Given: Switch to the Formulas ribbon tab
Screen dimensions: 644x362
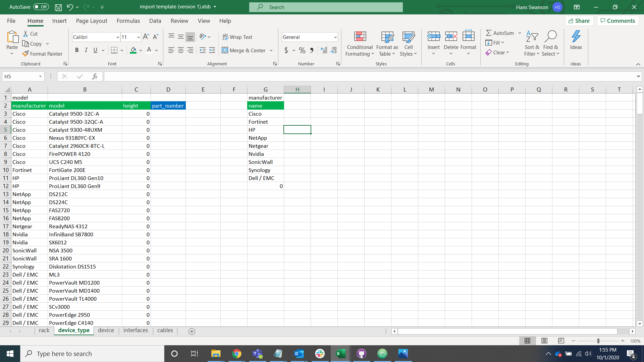Looking at the screenshot, I should point(128,21).
